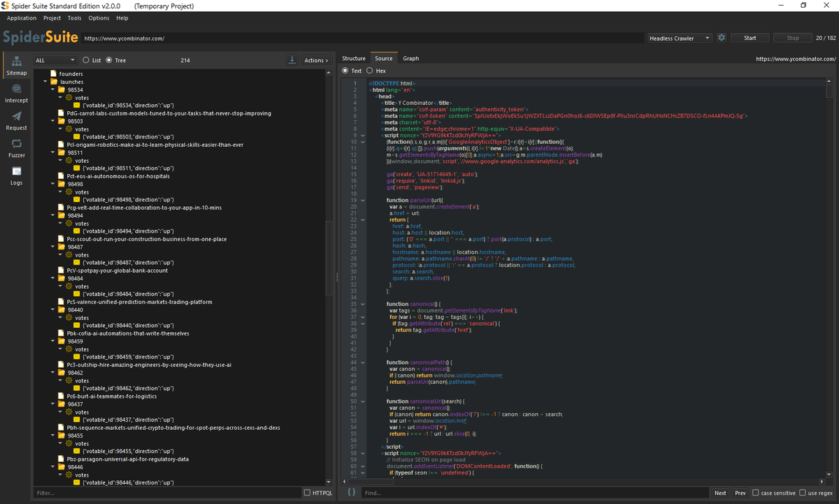Click file icon of PdG-carrot-labs entry
The image size is (839, 504).
coord(61,113)
